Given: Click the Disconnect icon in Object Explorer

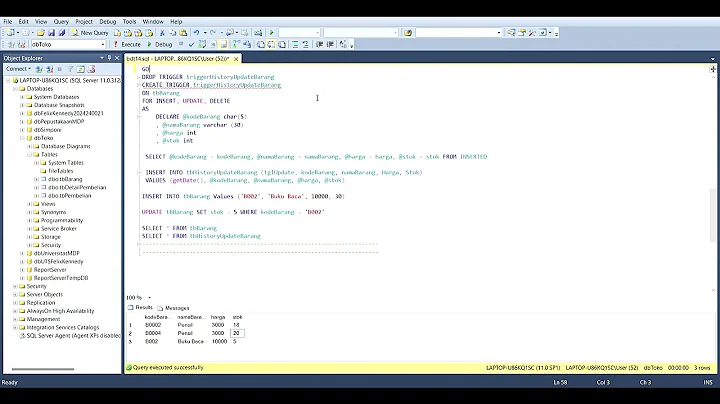Looking at the screenshot, I should pyautogui.click(x=50, y=69).
